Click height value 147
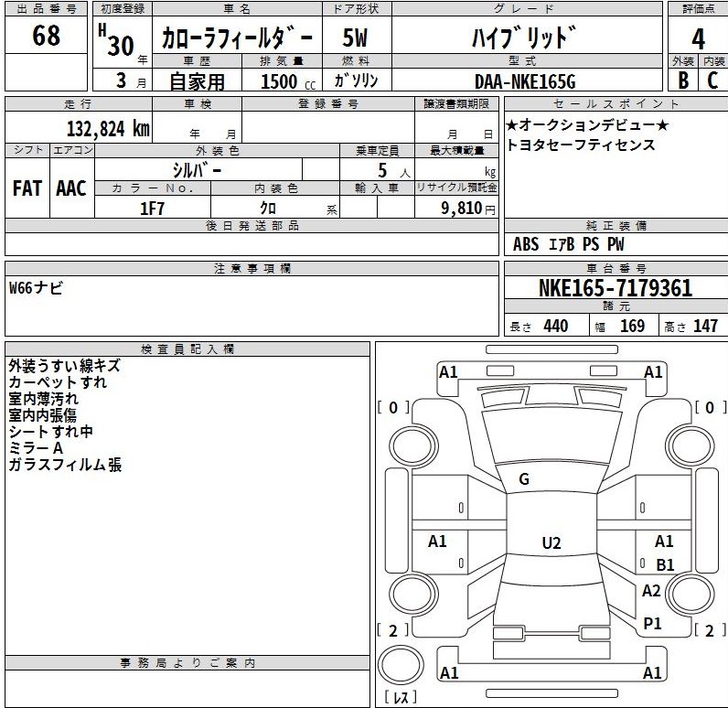Screen dimensions: 728x708 point(706,326)
